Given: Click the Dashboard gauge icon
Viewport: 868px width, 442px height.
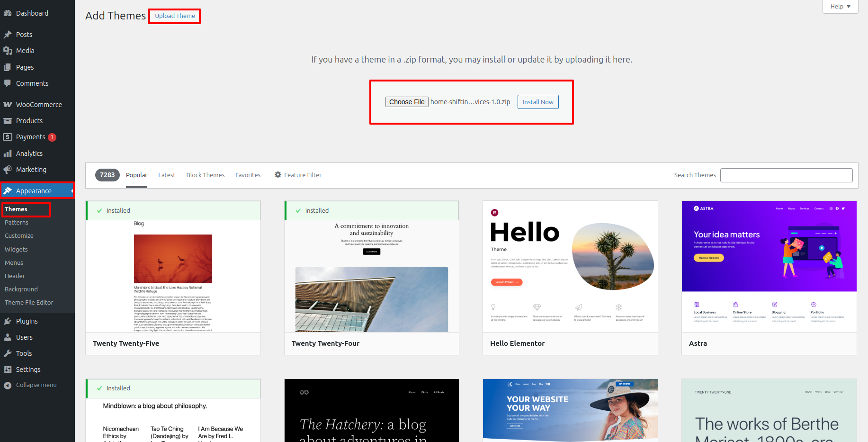Looking at the screenshot, I should coord(8,13).
